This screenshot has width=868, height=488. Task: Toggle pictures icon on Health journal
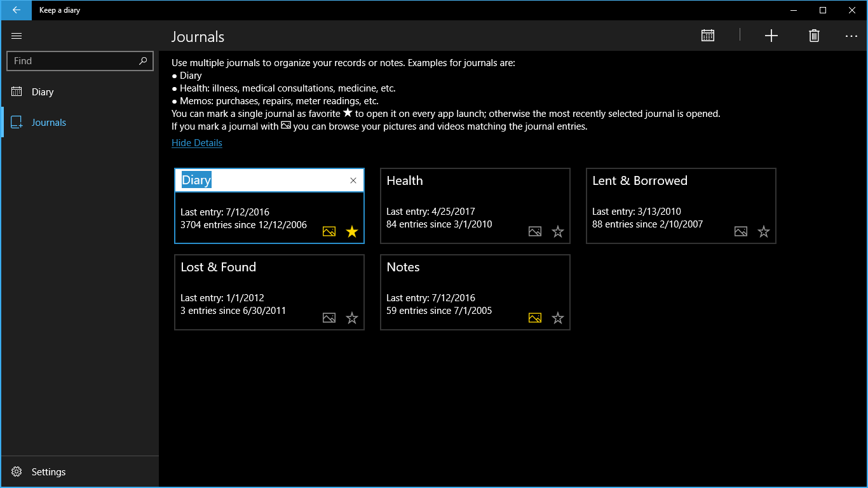tap(535, 231)
